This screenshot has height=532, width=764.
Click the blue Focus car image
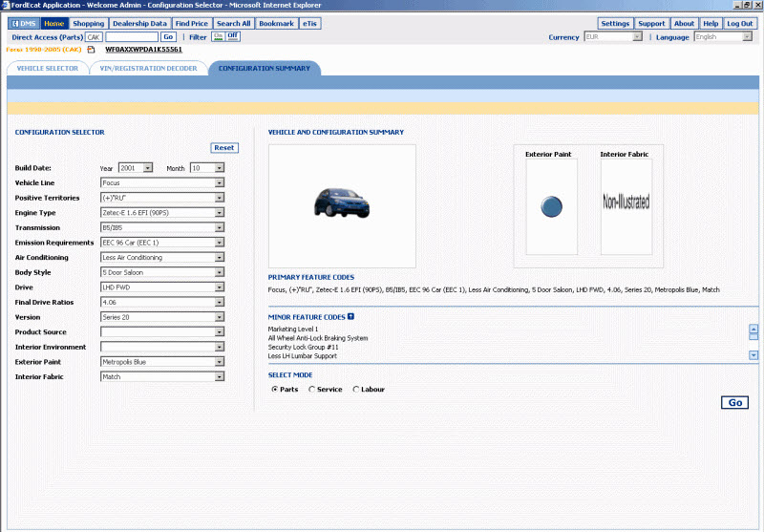pyautogui.click(x=342, y=202)
